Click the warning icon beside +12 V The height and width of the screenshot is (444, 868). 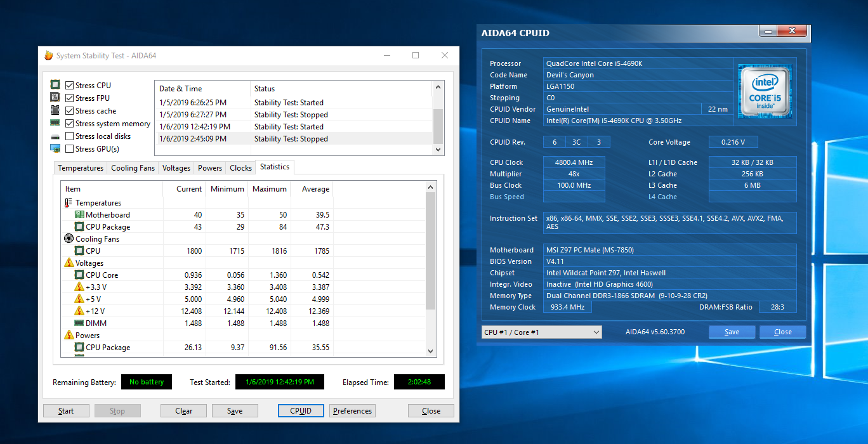[79, 311]
